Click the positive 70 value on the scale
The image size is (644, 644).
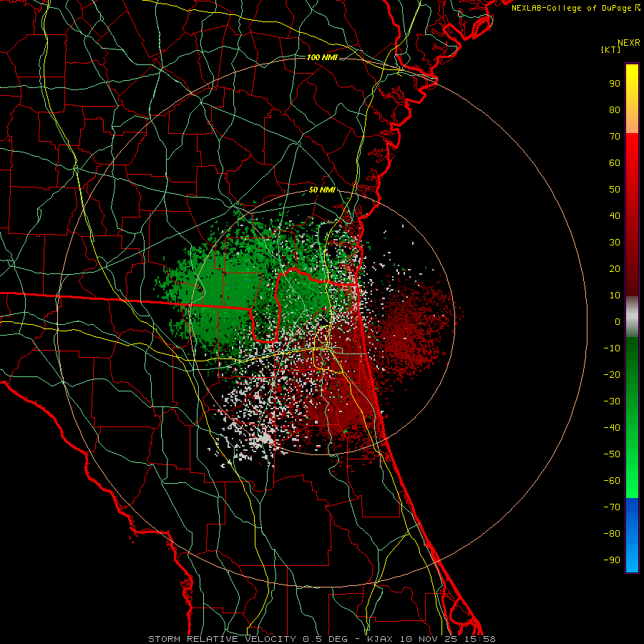point(615,137)
